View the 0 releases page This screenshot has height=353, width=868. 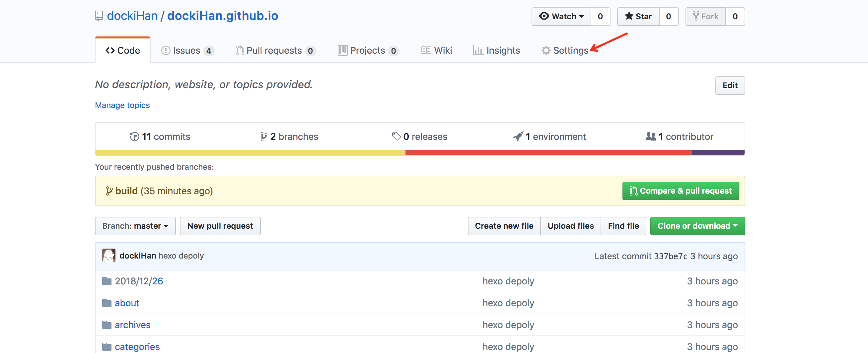click(420, 137)
